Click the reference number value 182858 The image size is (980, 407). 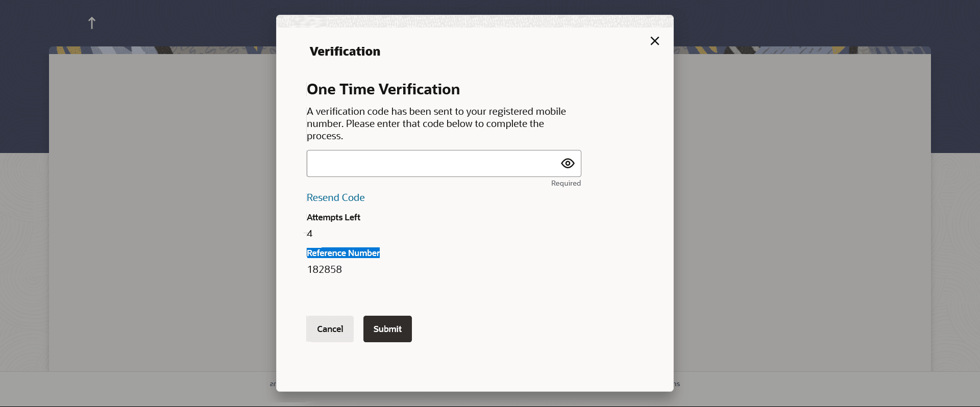point(325,269)
